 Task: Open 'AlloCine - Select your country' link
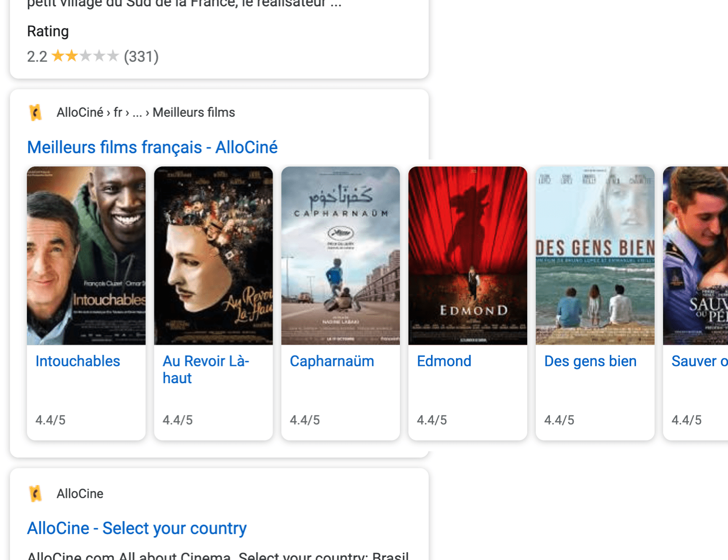click(x=137, y=528)
